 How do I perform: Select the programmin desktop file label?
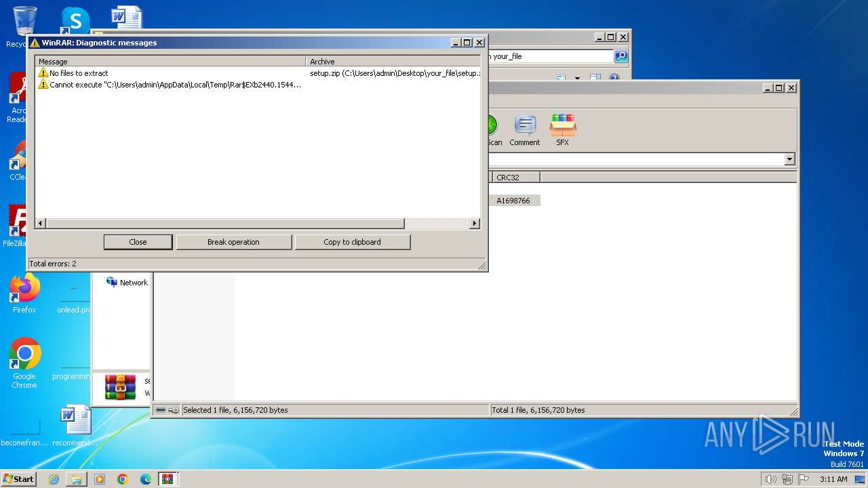(71, 376)
